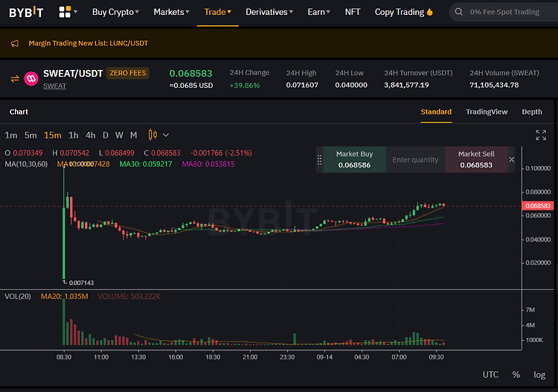This screenshot has width=558, height=392.
Task: Select the 15m timeframe
Action: pyautogui.click(x=52, y=135)
